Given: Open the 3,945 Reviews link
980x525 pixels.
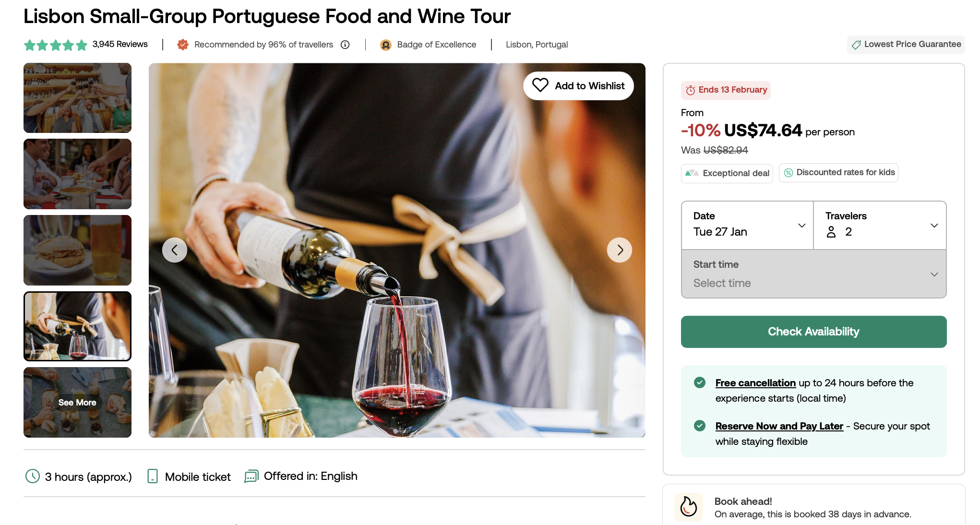Looking at the screenshot, I should coord(120,44).
